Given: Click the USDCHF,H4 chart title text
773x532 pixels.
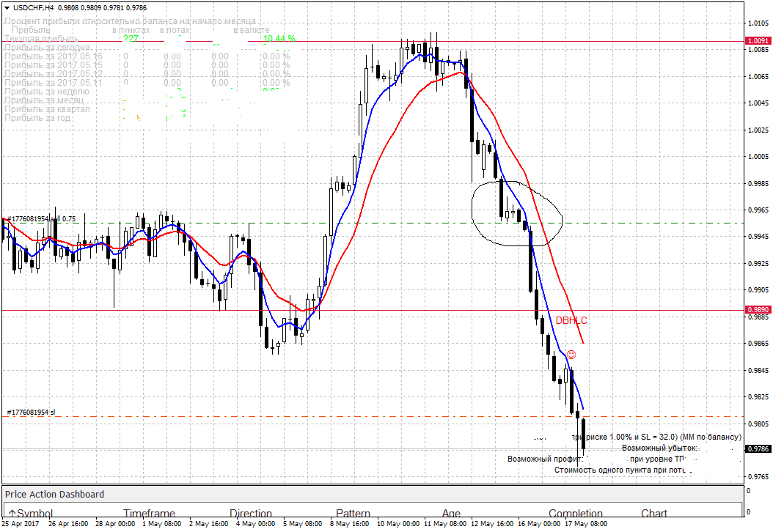Looking at the screenshot, I should click(33, 8).
